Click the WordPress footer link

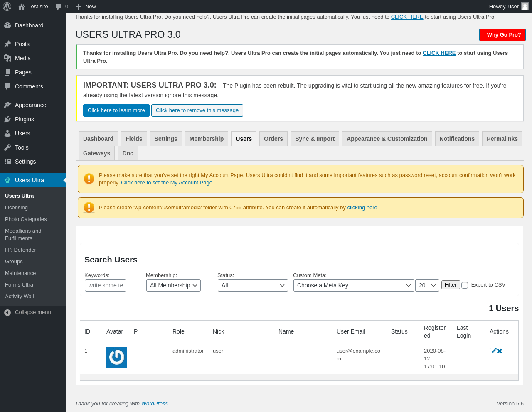pos(155,404)
